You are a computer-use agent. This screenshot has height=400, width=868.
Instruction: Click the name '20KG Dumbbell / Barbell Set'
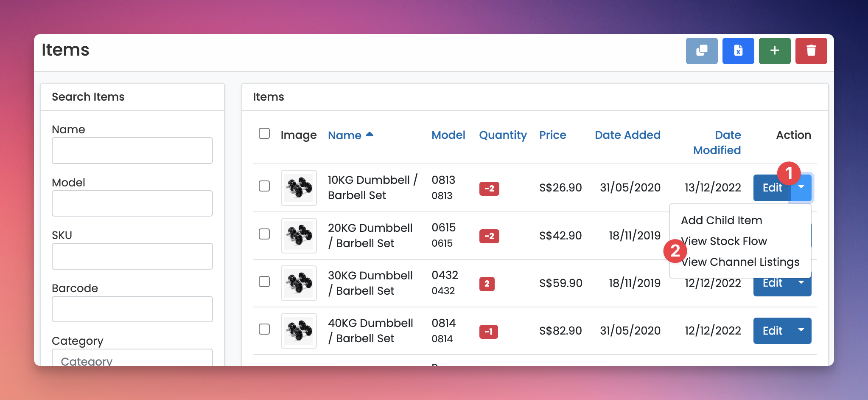coord(370,236)
